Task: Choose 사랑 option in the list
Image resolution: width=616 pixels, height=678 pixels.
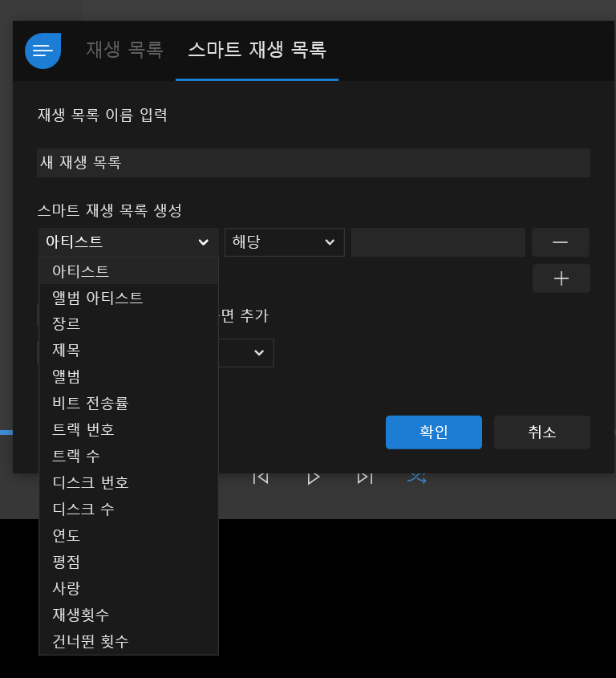Action: [128, 588]
